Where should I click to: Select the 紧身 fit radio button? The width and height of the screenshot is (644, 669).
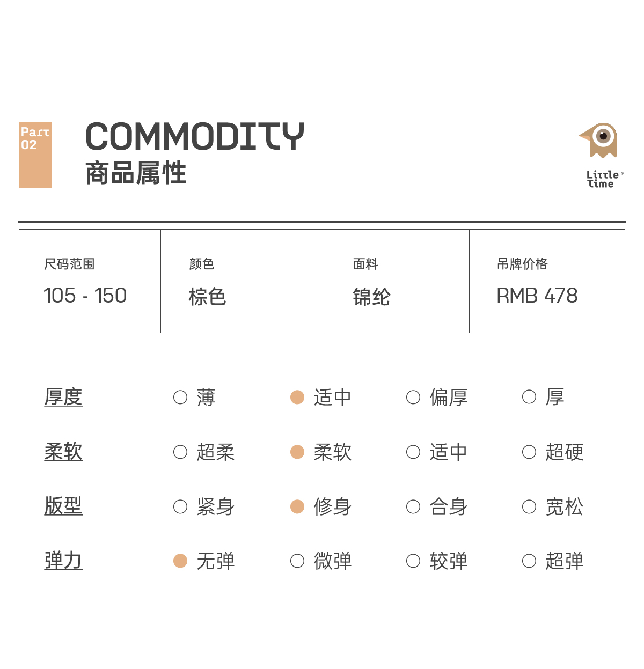180,507
